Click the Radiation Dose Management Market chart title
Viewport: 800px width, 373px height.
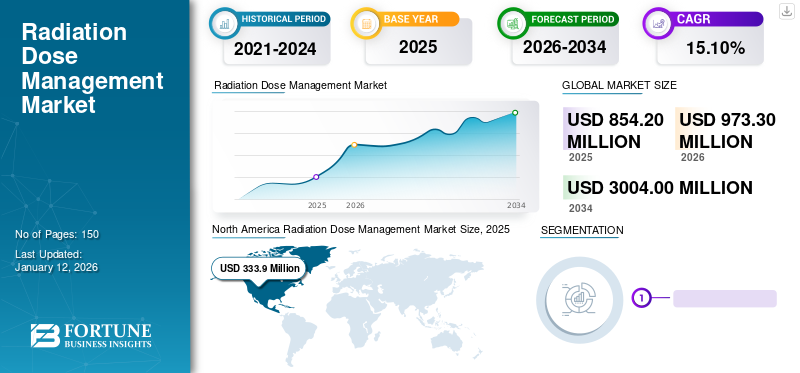(301, 86)
